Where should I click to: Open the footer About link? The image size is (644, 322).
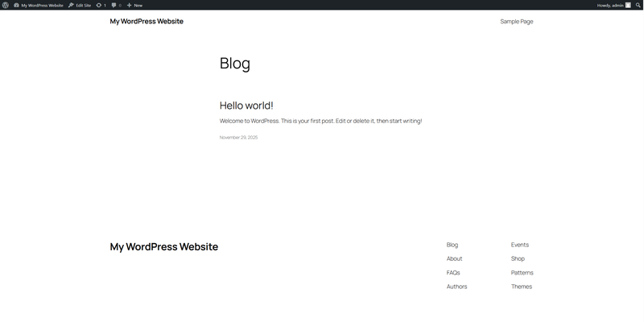click(454, 258)
